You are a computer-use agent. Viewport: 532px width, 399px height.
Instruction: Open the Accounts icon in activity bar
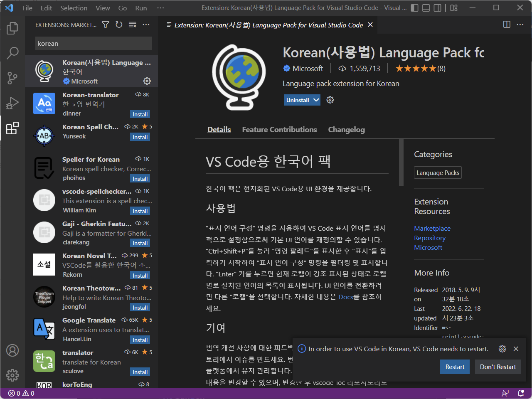(12, 350)
